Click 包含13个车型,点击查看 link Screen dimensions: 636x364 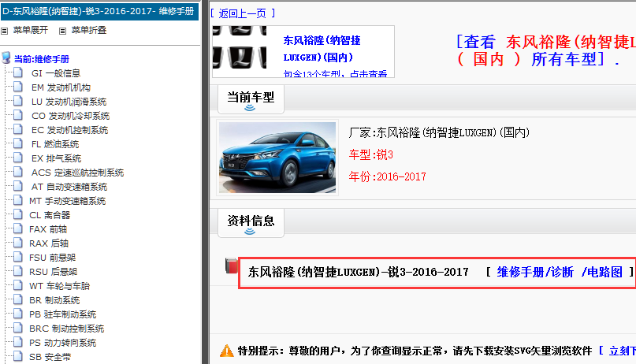coord(335,74)
